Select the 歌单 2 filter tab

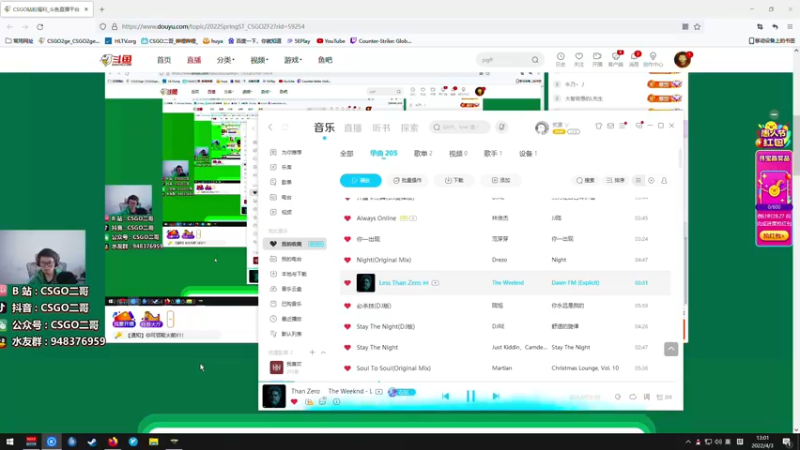coord(423,154)
